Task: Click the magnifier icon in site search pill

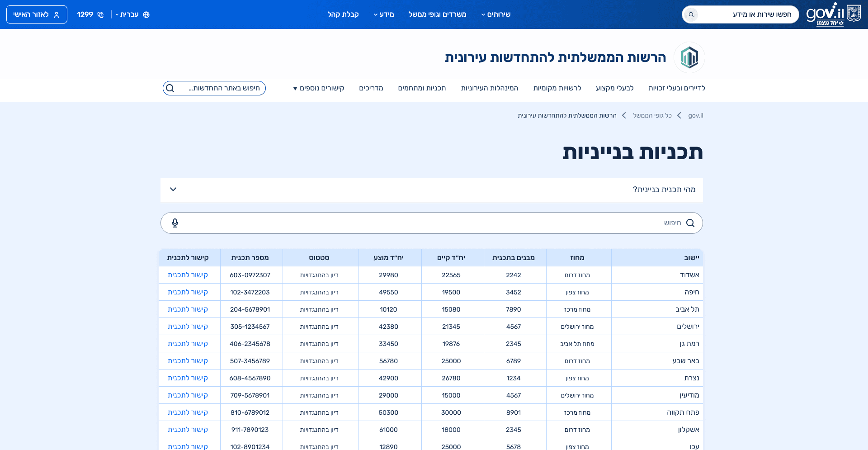Action: point(170,88)
